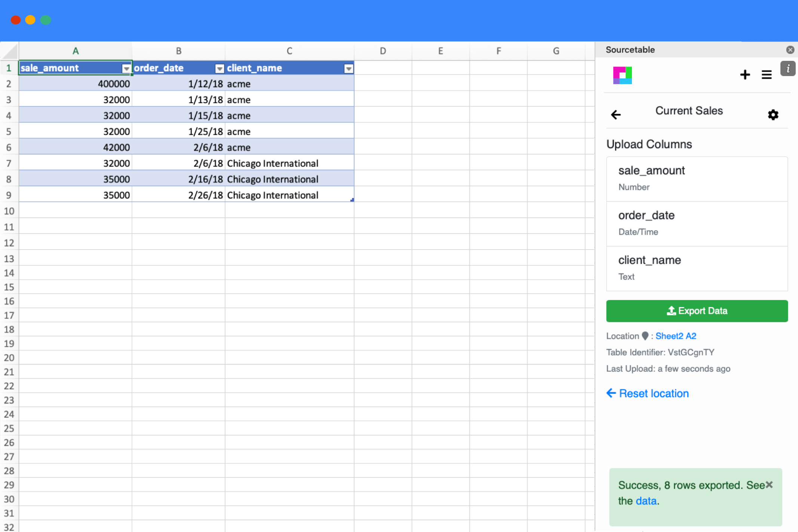798x532 pixels.
Task: Select the sale_amount column card
Action: tap(696, 179)
